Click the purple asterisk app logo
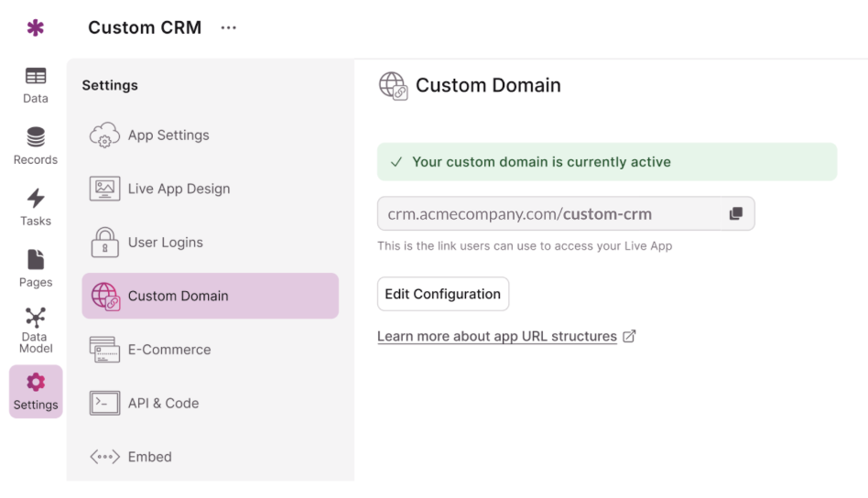Viewport: 868px width, 498px height. [36, 28]
